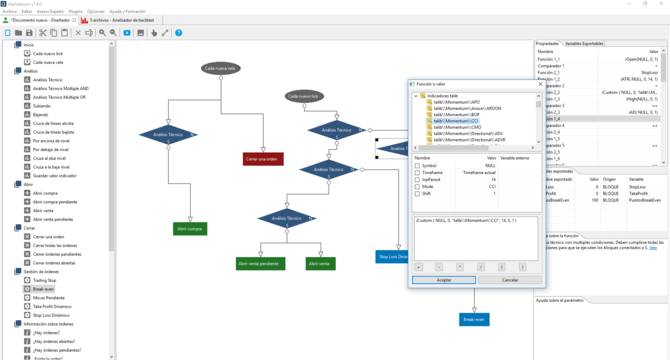670x360 pixels.
Task: Zoom in using the magnifier plus icon
Action: (103, 33)
